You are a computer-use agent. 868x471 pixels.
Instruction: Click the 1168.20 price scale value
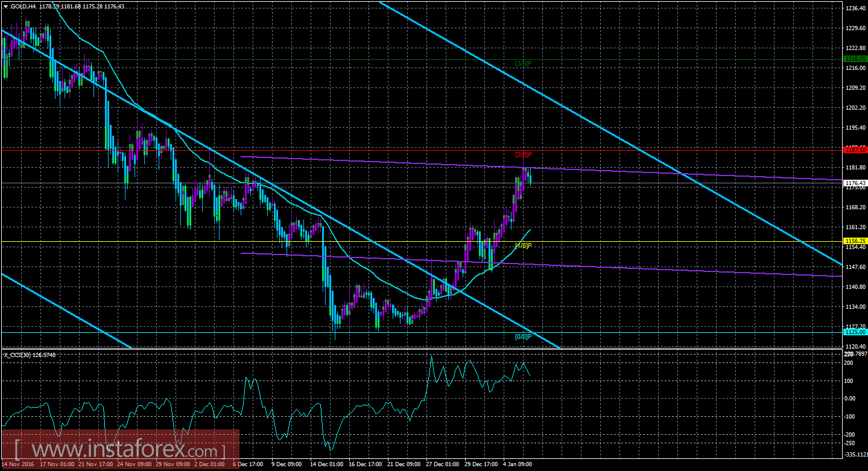[856, 207]
